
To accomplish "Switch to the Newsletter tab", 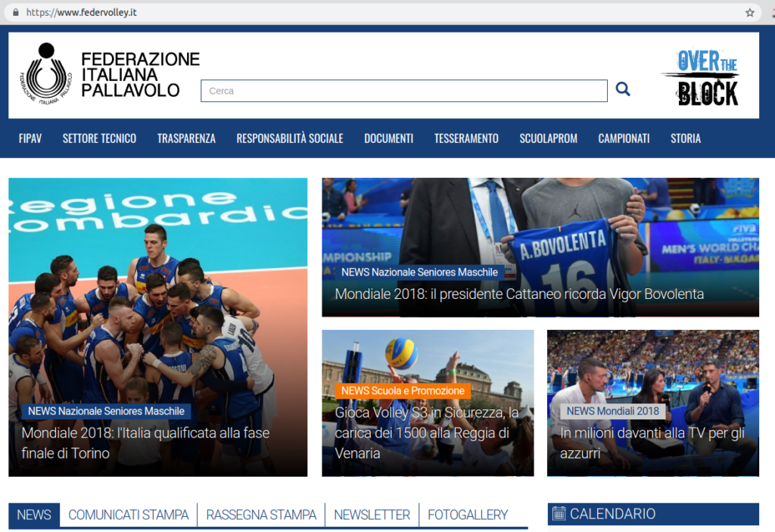I will pyautogui.click(x=372, y=515).
